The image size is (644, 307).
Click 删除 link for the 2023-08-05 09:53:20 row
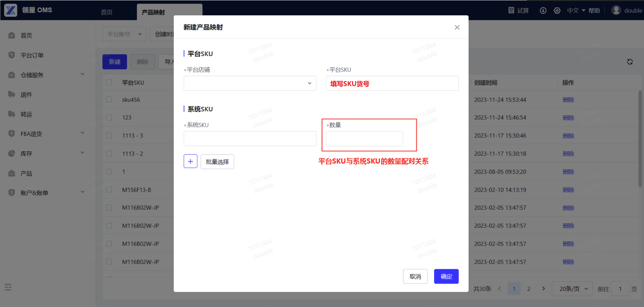(x=568, y=172)
